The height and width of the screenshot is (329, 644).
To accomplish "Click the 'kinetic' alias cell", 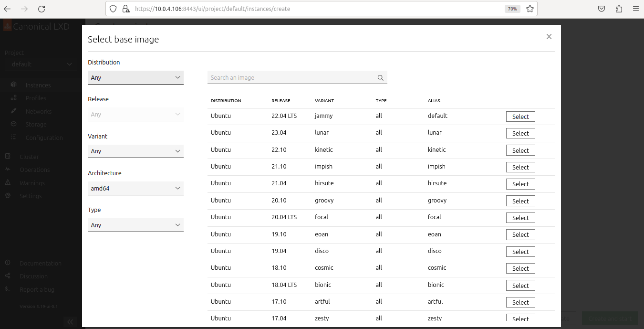I will 437,150.
